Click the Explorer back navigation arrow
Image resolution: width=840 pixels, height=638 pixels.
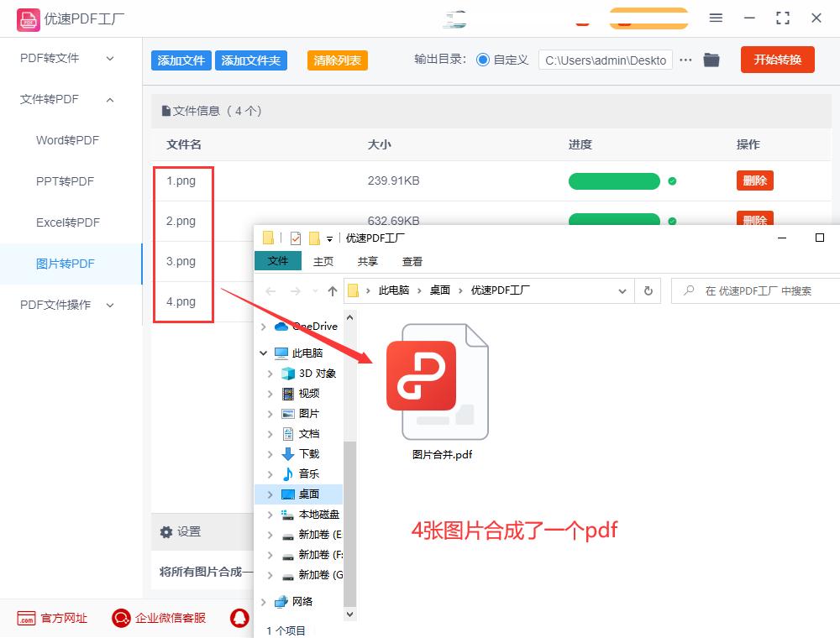coord(269,290)
